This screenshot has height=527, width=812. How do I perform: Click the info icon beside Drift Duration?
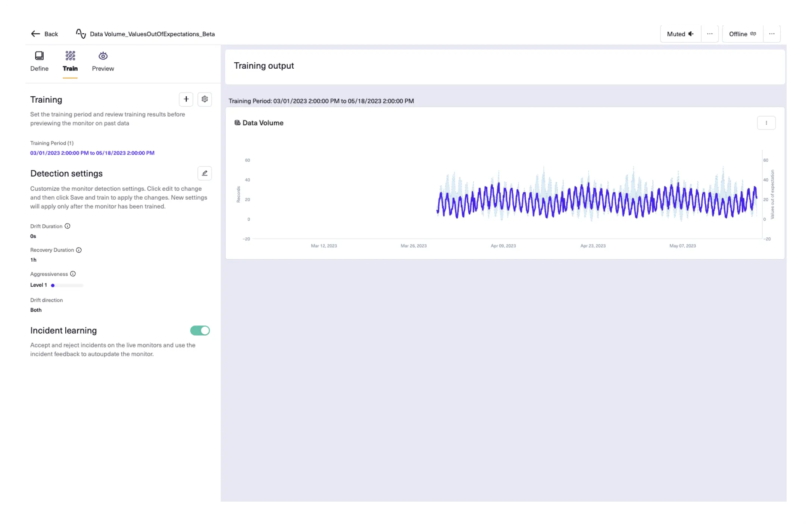click(x=68, y=226)
